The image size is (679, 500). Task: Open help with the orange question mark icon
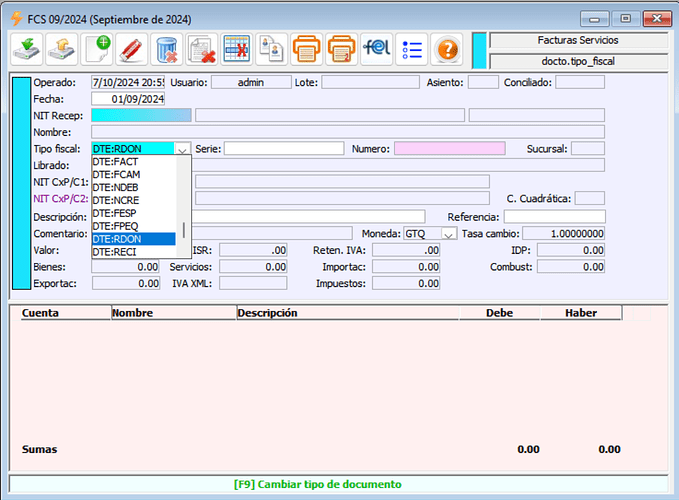coord(447,48)
